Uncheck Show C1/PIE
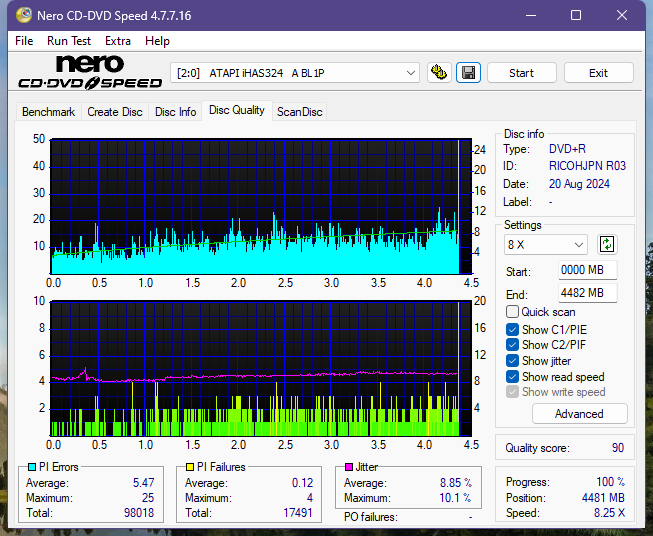Viewport: 653px width, 536px height. coord(512,329)
